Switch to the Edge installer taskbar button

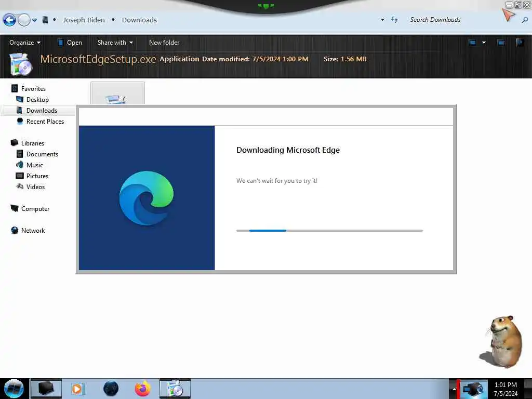(x=175, y=389)
